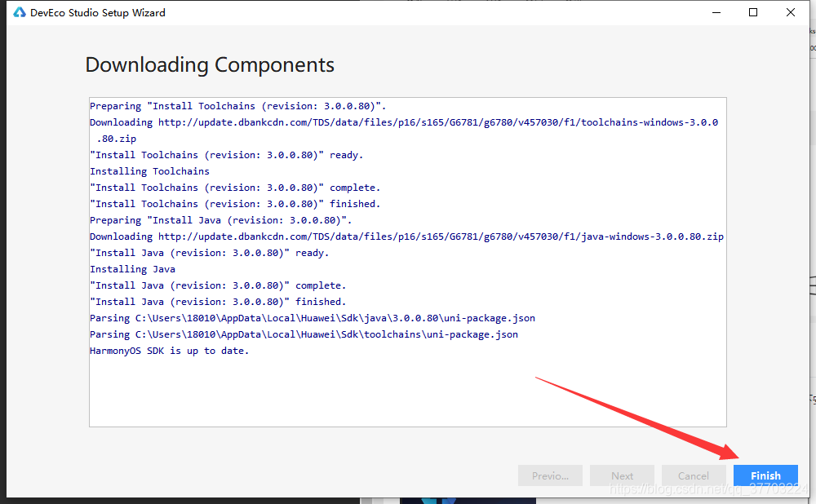Click the '.80.zip' continuation line

117,139
